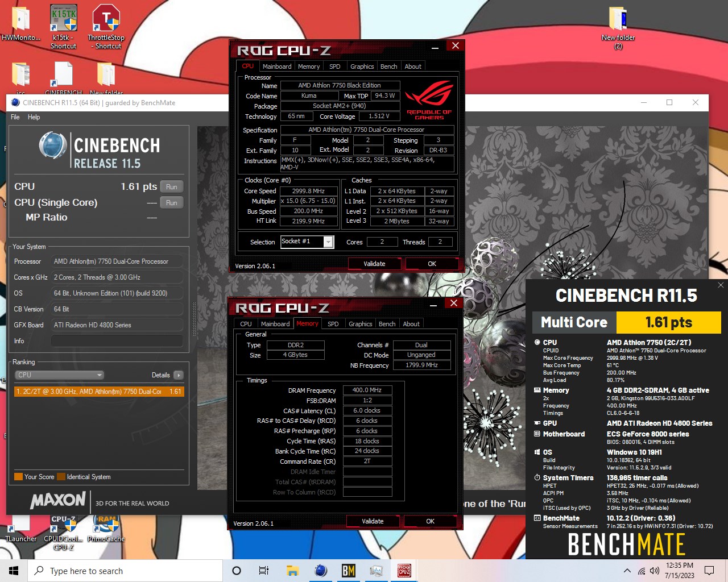The image size is (728, 582).
Task: Open the About tab in the Timings CPU-Z window
Action: coord(411,324)
